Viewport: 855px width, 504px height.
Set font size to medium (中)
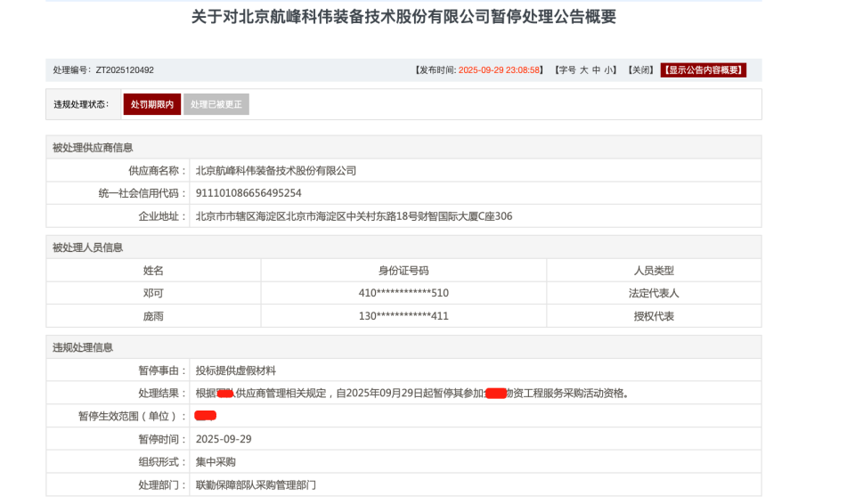point(598,70)
